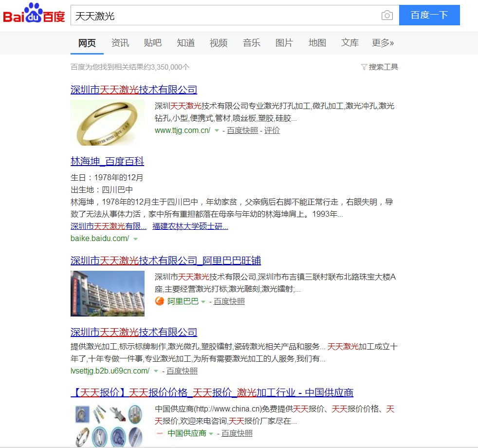Click text 生日：1978年的12月
Image resolution: width=478 pixels, height=448 pixels.
pyautogui.click(x=107, y=177)
